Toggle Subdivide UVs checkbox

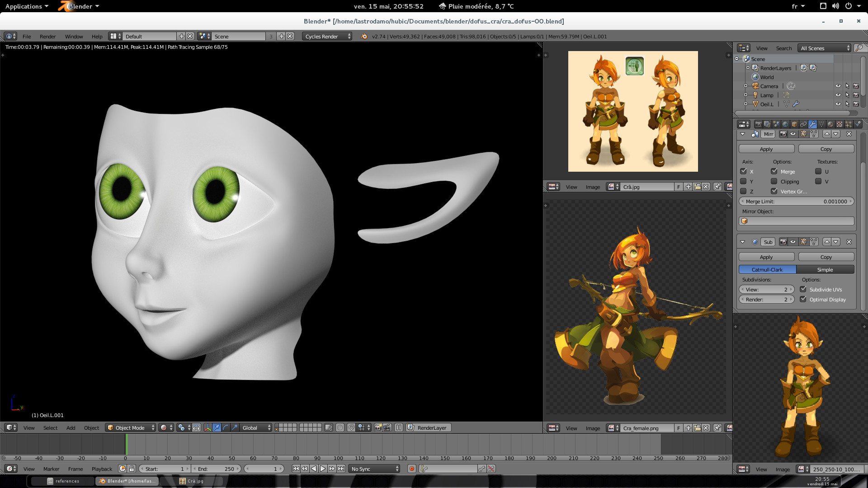[803, 289]
